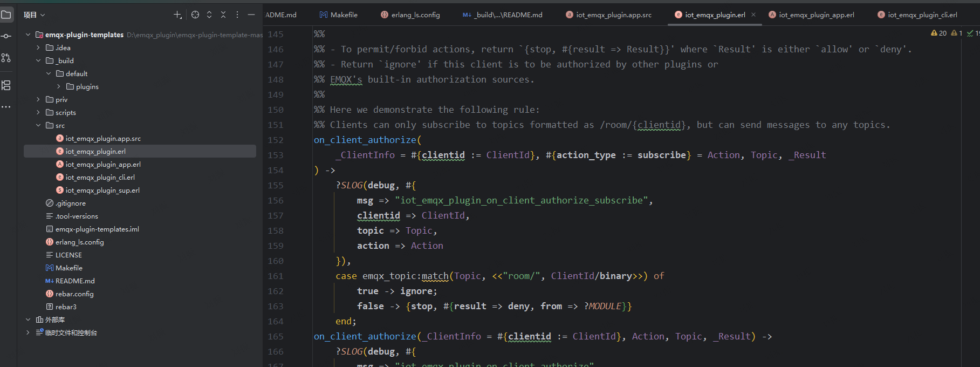Click 'subscribe' atom on line 153

(x=662, y=155)
